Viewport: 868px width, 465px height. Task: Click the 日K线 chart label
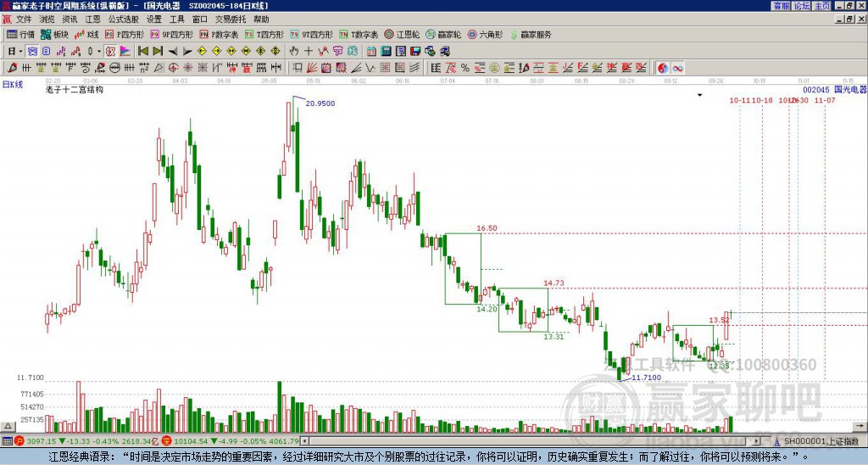[12, 84]
